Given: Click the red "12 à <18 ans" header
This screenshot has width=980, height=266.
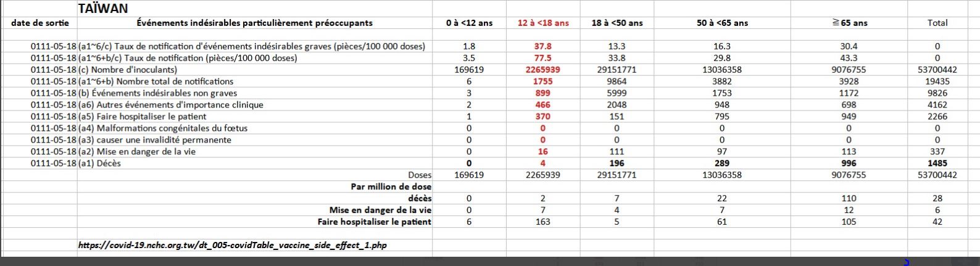Looking at the screenshot, I should click(x=542, y=23).
